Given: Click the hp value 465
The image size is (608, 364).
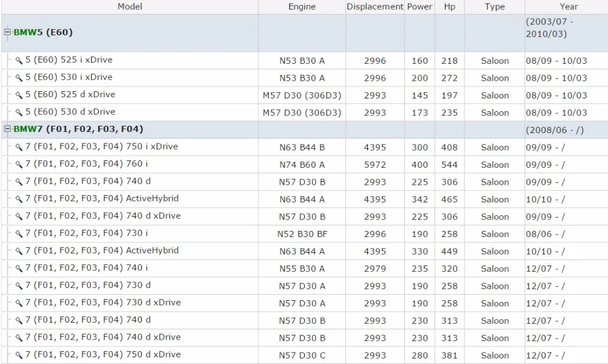Looking at the screenshot, I should [449, 199].
